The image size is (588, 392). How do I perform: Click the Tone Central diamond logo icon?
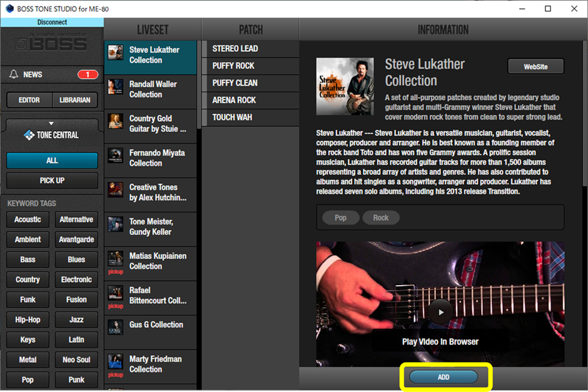click(x=29, y=135)
